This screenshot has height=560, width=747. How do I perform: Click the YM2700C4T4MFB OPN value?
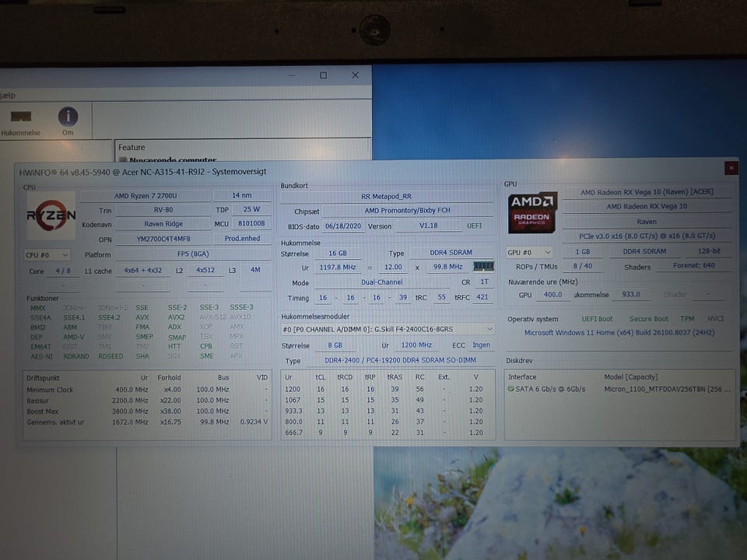pyautogui.click(x=163, y=239)
